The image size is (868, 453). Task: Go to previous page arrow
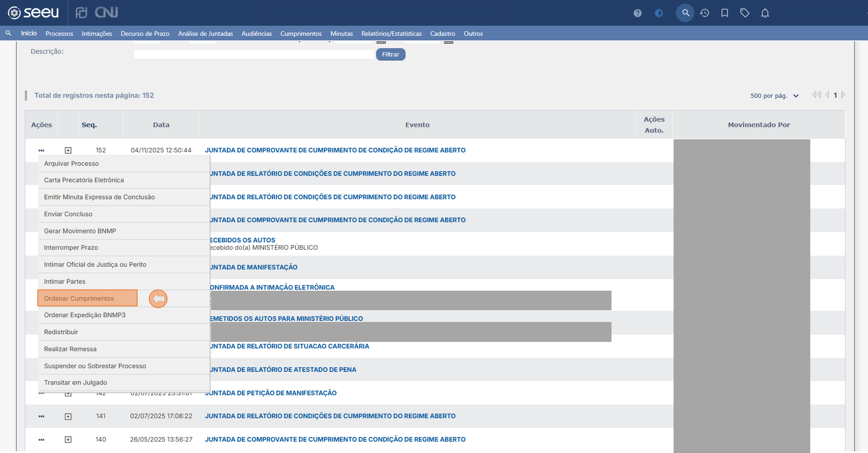pos(827,95)
